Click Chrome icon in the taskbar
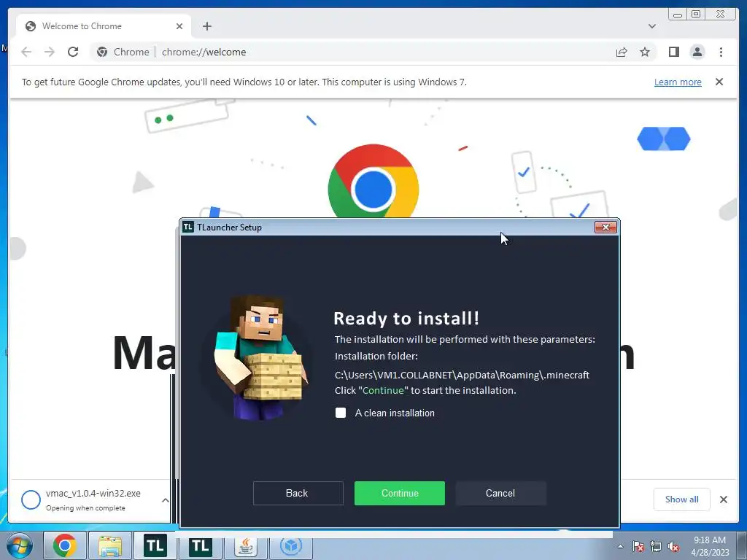 tap(65, 545)
